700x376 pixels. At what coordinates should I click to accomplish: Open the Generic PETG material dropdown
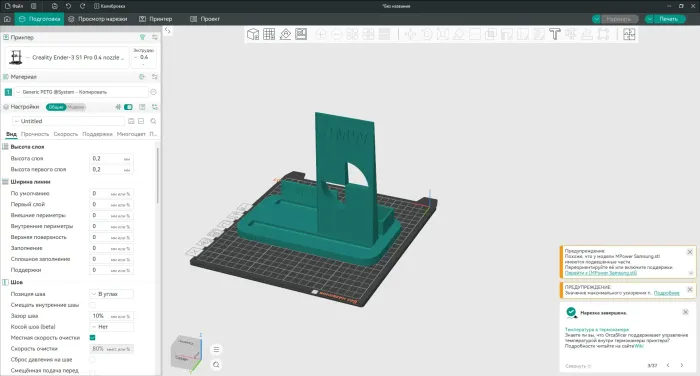coord(81,92)
